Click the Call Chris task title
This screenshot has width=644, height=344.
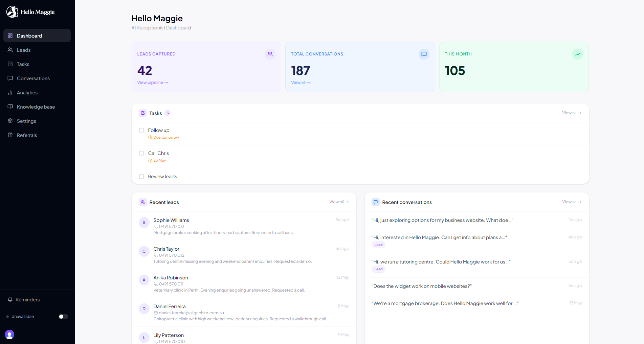(x=158, y=153)
